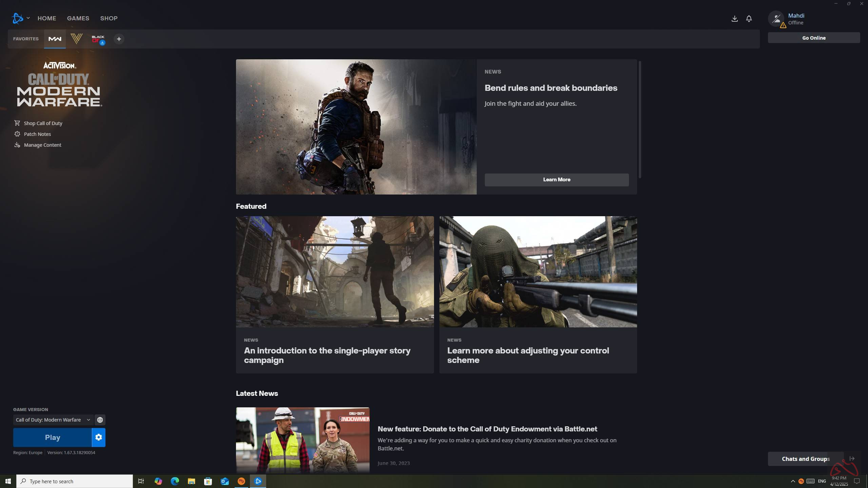Screen dimensions: 868x488
Task: Click the Battle.net logo
Action: tap(17, 18)
